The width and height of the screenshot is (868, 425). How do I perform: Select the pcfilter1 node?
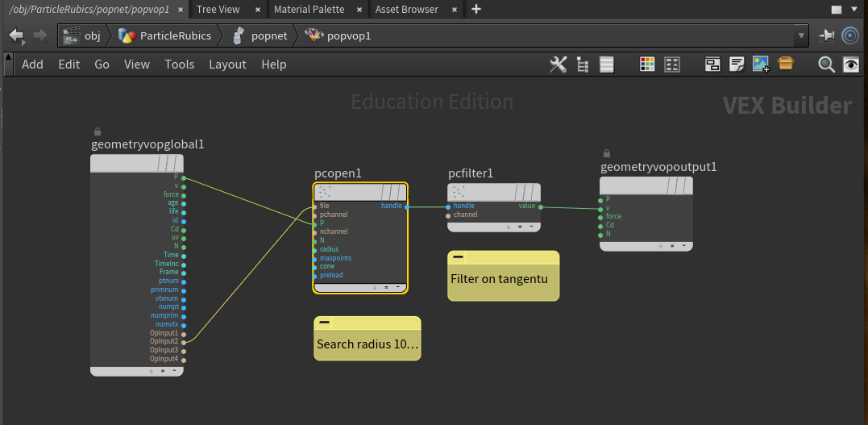(x=493, y=193)
